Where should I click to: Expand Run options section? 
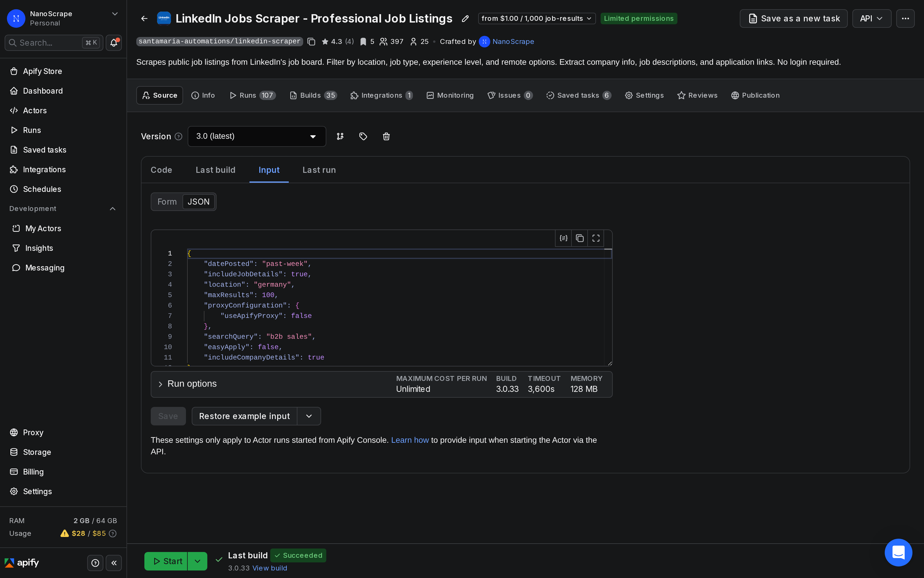pyautogui.click(x=381, y=384)
